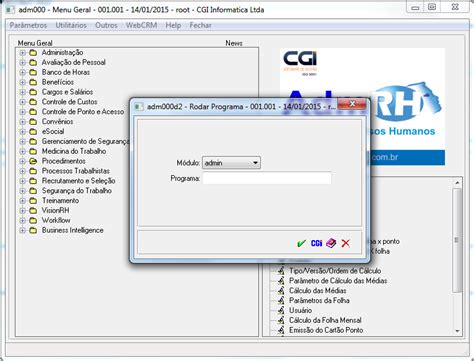Select Administração in the Menu Geral tree
The image size is (474, 361).
pyautogui.click(x=62, y=53)
